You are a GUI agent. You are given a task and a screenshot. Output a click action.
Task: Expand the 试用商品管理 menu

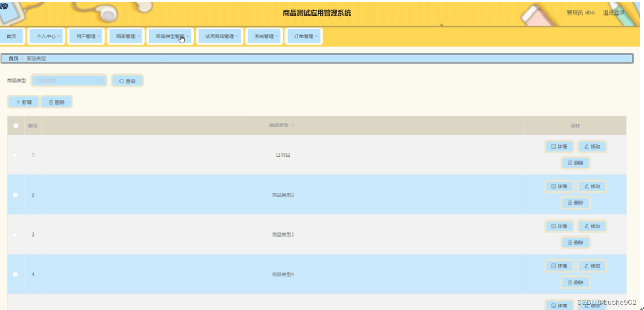click(220, 36)
